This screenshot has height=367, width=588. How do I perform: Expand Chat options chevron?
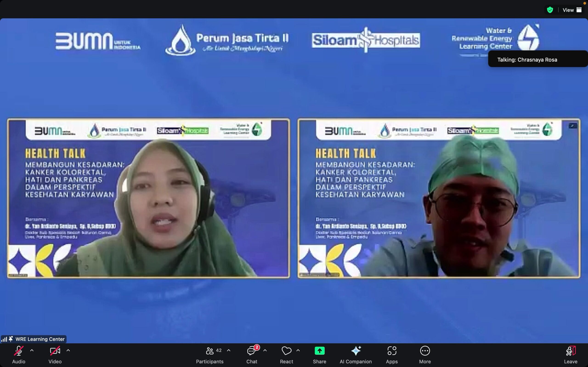[265, 350]
